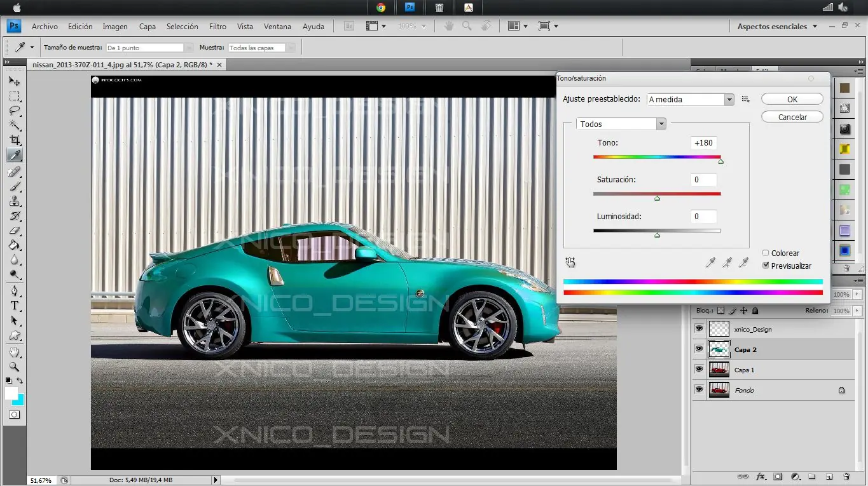This screenshot has height=486, width=868.
Task: Create new layer icon in Layers panel
Action: tap(829, 476)
